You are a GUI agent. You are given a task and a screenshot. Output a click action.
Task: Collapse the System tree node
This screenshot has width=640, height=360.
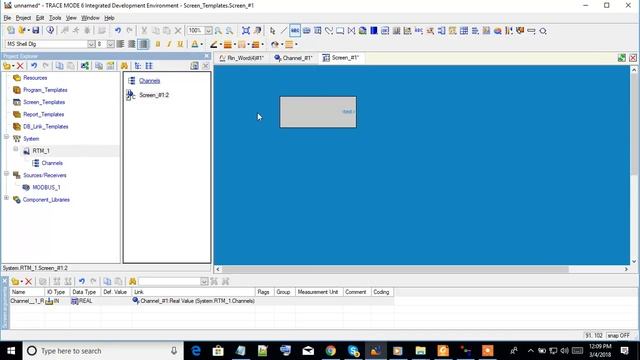[x=7, y=137]
